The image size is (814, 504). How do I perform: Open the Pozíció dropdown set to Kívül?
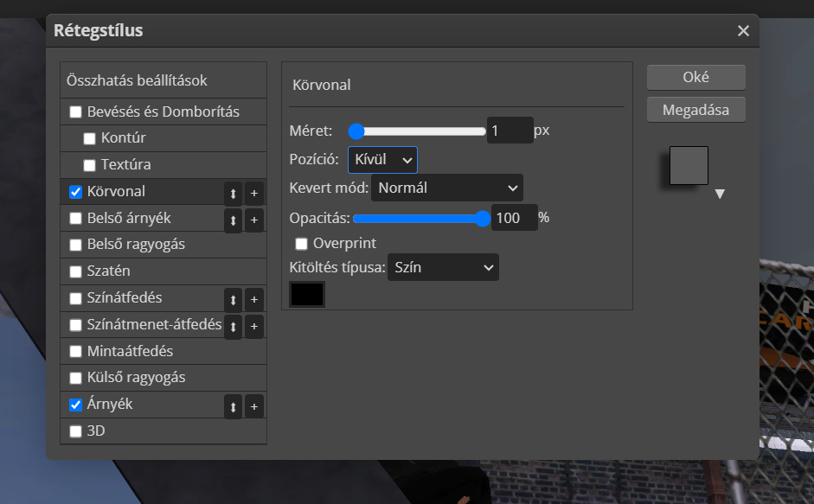[x=382, y=160]
